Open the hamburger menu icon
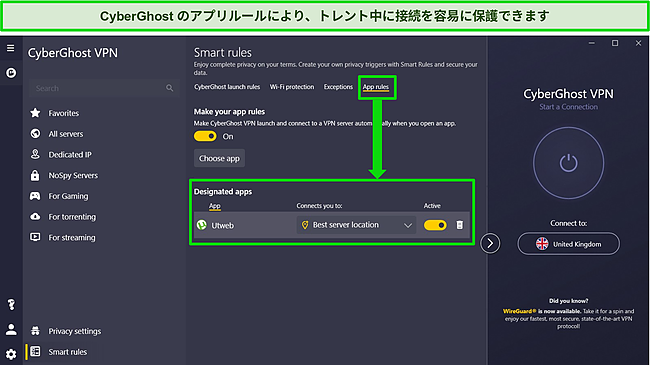Screen dimensions: 650x365 coord(11,48)
